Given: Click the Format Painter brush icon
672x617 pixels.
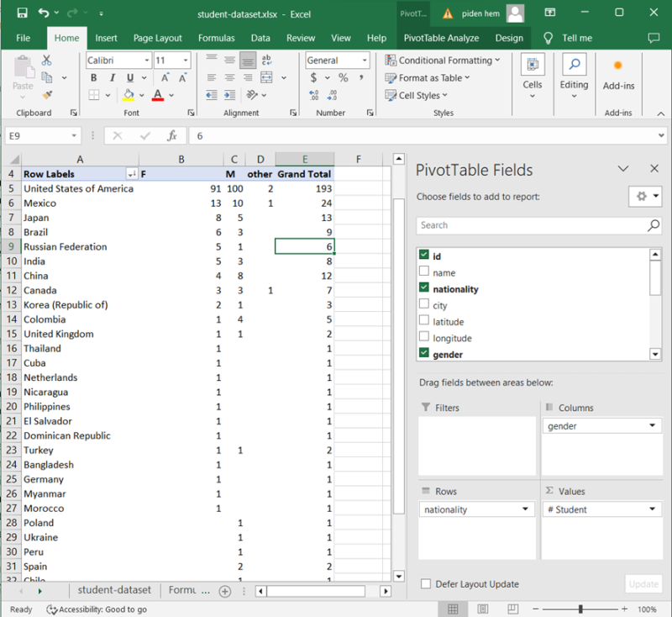Looking at the screenshot, I should (46, 94).
